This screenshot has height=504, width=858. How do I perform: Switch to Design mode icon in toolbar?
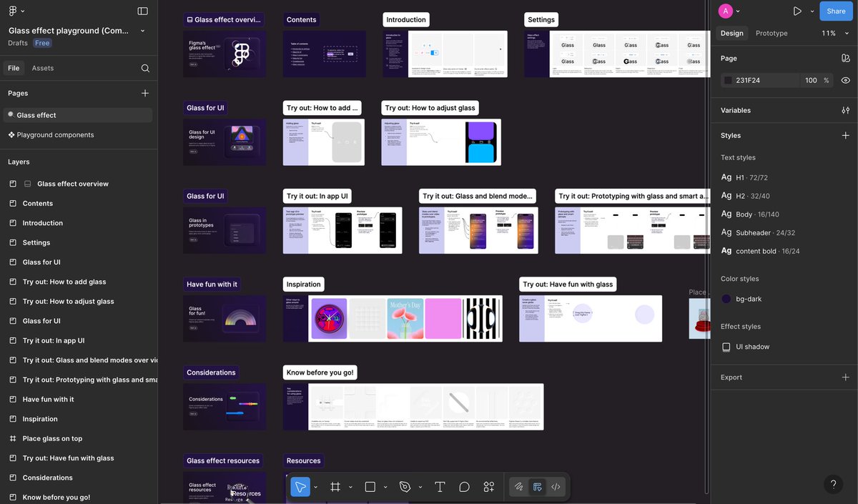(x=538, y=487)
